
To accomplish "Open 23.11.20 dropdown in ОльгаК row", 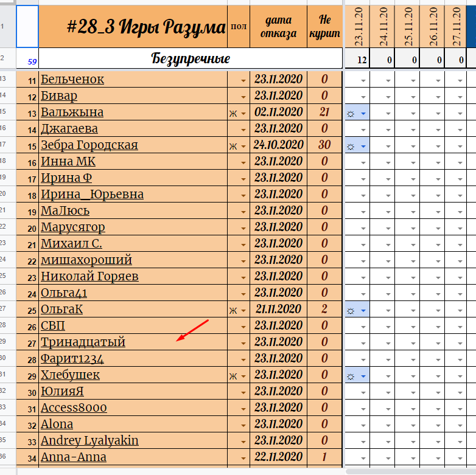I will point(363,311).
